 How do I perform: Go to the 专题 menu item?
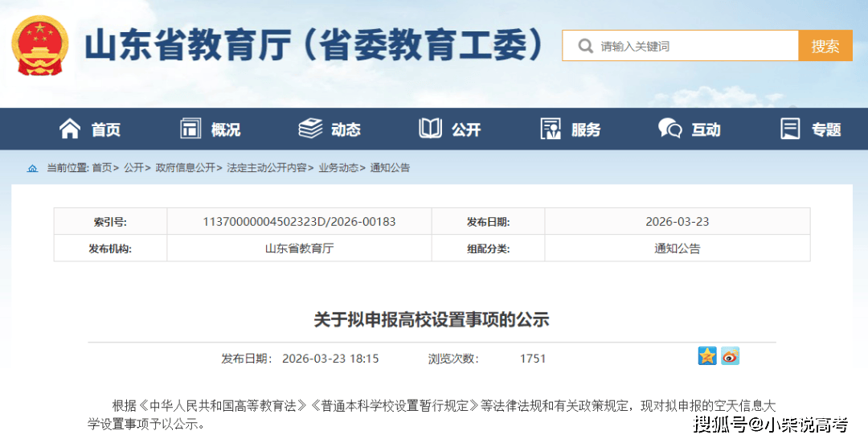point(810,129)
